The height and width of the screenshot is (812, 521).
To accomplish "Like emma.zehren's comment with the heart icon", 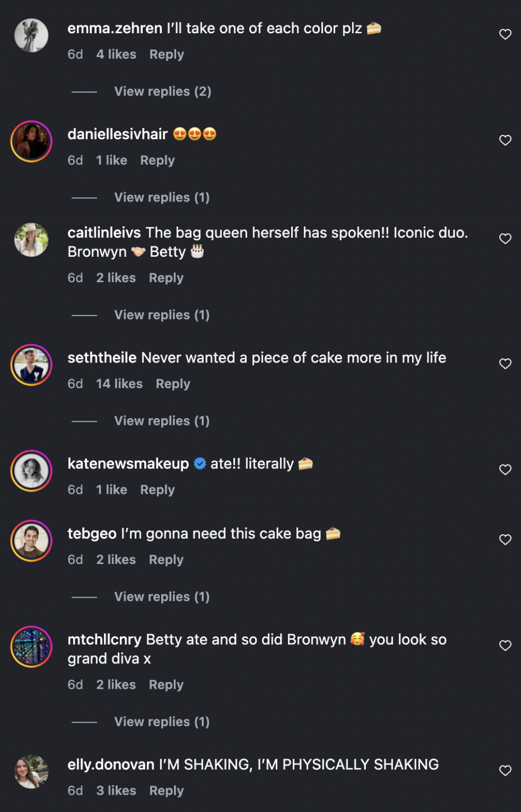I will tap(505, 34).
